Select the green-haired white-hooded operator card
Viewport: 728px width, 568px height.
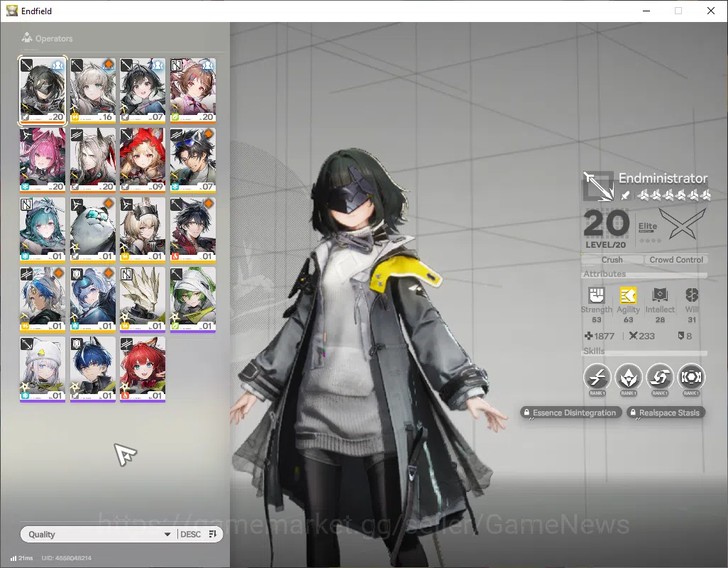pyautogui.click(x=193, y=300)
